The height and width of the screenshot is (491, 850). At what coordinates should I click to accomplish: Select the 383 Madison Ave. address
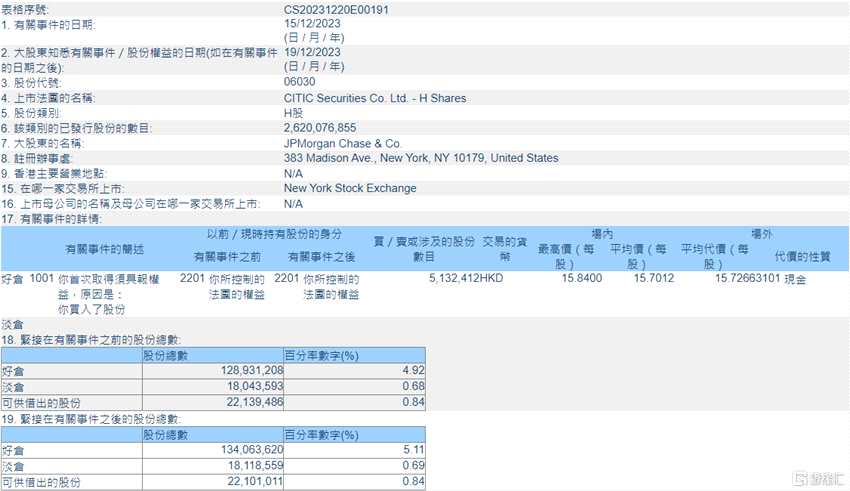click(421, 158)
